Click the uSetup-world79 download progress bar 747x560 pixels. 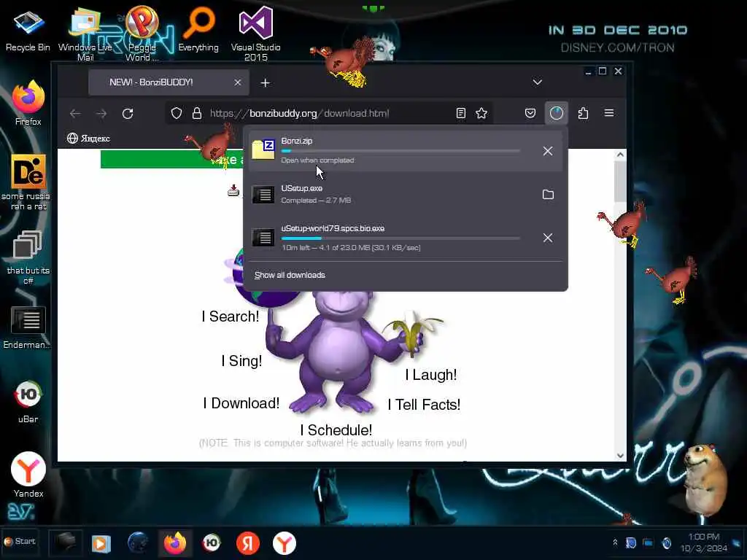pyautogui.click(x=400, y=238)
